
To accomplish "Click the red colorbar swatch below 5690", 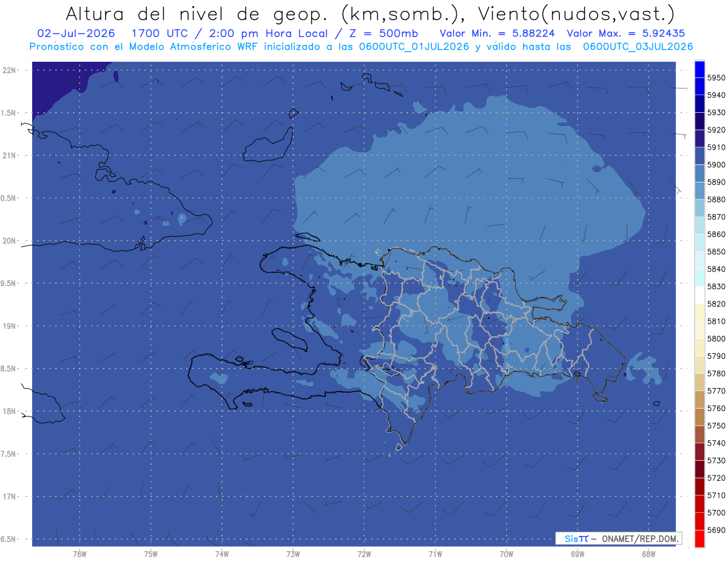I will click(699, 538).
